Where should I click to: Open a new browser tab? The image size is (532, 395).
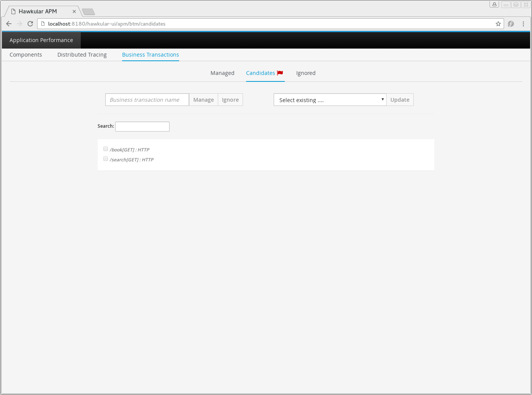pyautogui.click(x=88, y=12)
